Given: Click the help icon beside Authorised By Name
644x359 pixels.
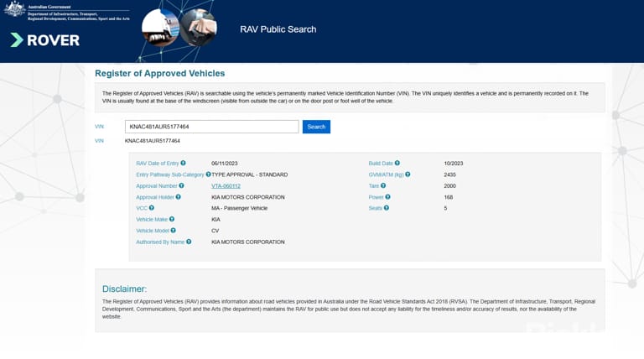Looking at the screenshot, I should (189, 242).
